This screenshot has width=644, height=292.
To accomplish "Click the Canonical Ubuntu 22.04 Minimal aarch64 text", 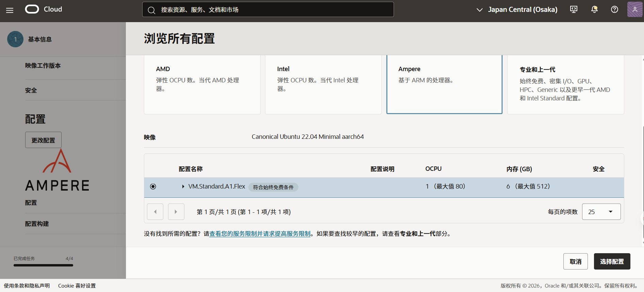I will 308,137.
